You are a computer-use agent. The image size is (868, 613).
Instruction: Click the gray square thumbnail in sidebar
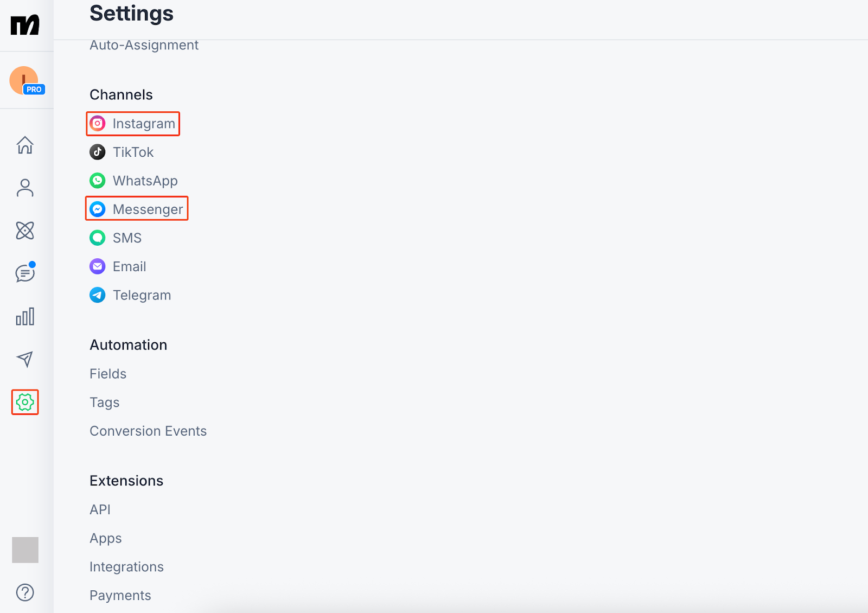click(x=25, y=550)
